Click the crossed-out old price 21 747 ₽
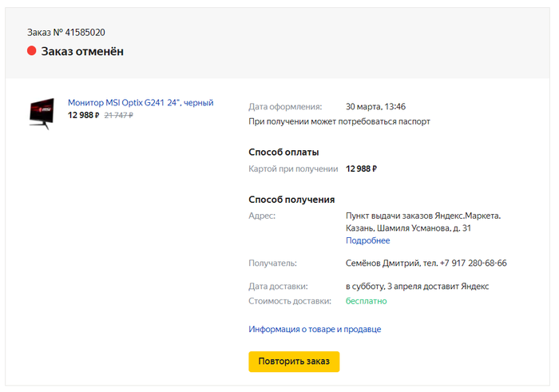Screen dimensions: 559x392 pyautogui.click(x=118, y=116)
